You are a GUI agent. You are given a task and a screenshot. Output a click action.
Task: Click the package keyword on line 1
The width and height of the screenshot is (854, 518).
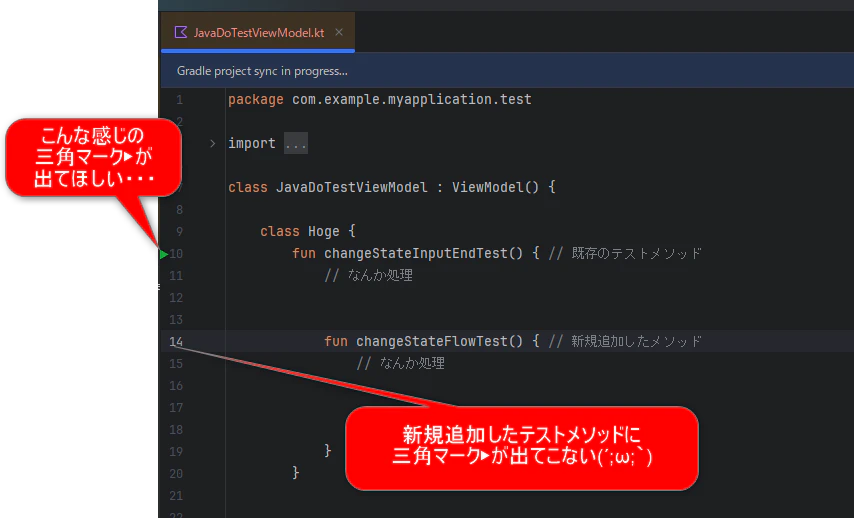pos(255,99)
